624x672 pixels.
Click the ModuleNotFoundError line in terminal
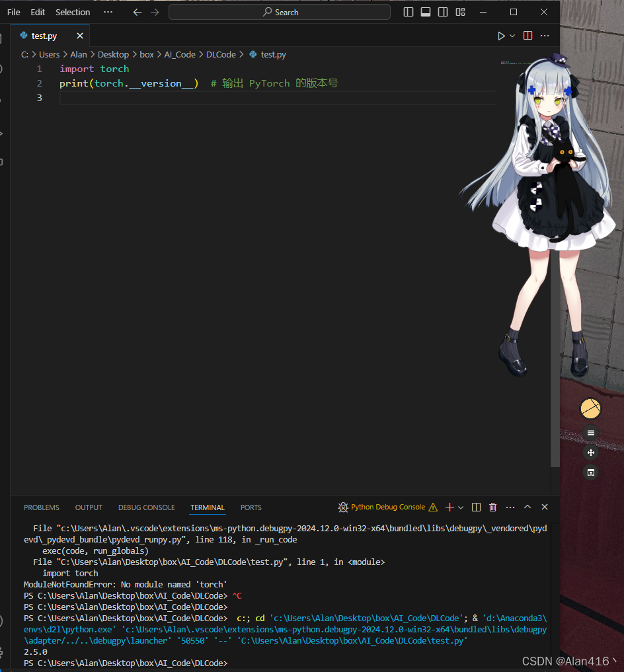[125, 585]
